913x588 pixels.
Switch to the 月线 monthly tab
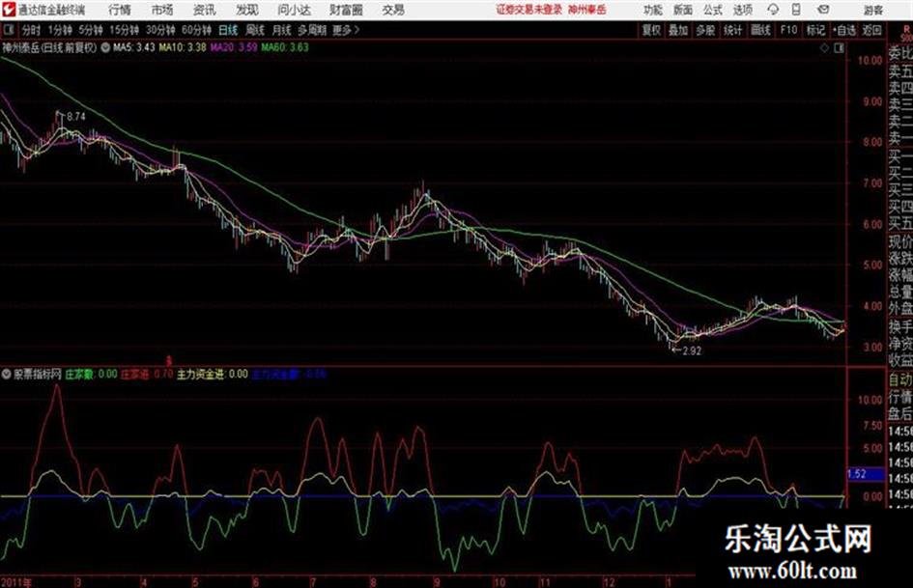(282, 30)
